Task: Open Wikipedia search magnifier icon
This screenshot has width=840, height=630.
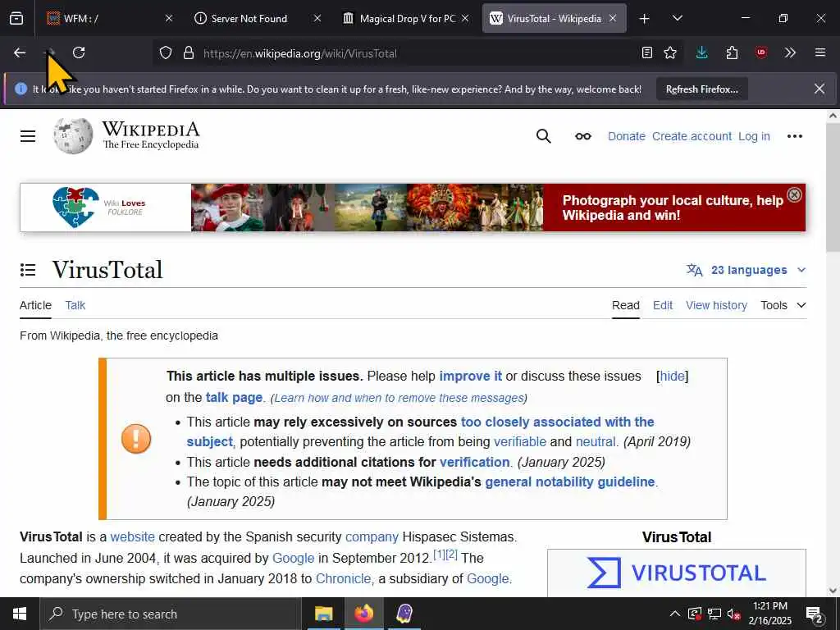Action: [x=544, y=136]
